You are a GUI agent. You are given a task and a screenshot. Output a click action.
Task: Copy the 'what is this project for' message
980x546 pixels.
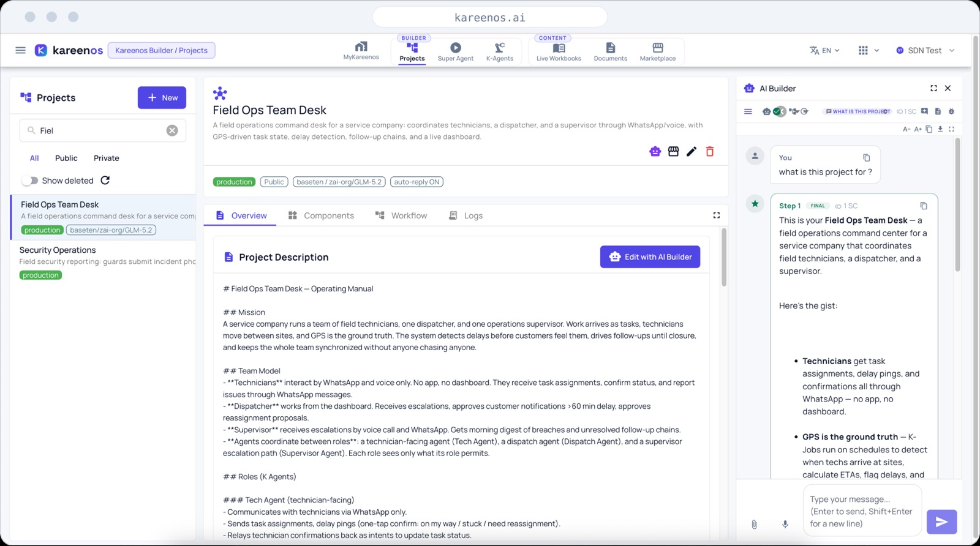(866, 158)
